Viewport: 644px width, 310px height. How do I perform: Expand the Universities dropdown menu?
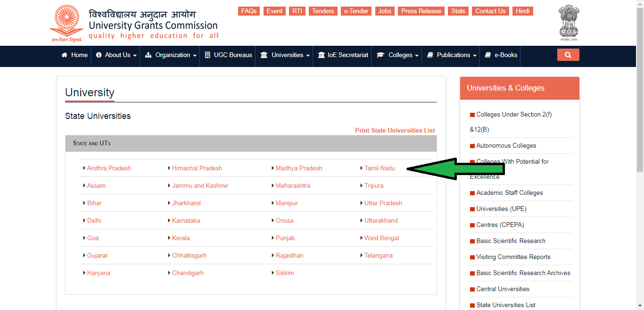pyautogui.click(x=285, y=55)
